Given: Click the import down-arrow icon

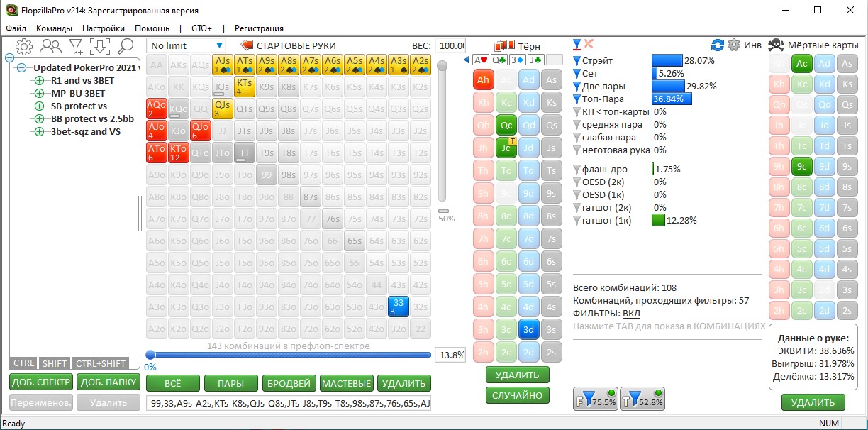Looking at the screenshot, I should tap(100, 47).
